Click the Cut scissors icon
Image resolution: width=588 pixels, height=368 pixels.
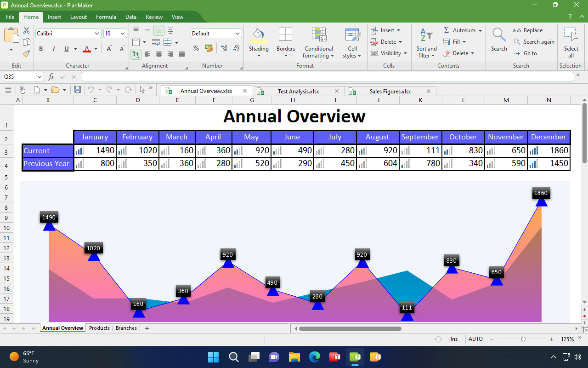26,31
